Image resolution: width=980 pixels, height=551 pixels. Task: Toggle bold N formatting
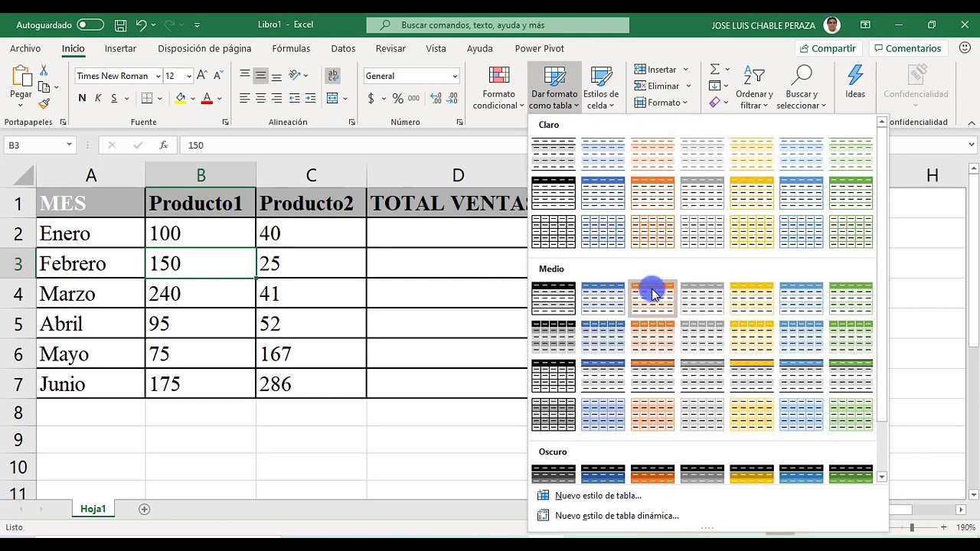pyautogui.click(x=82, y=98)
